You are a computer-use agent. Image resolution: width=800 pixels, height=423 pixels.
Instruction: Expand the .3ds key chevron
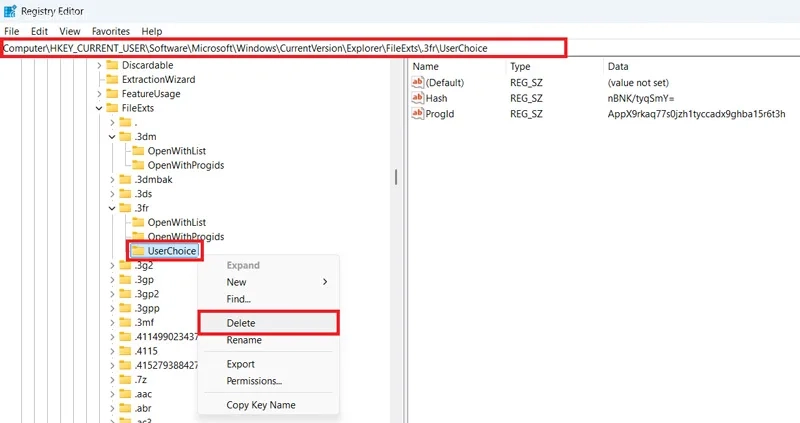tap(112, 193)
